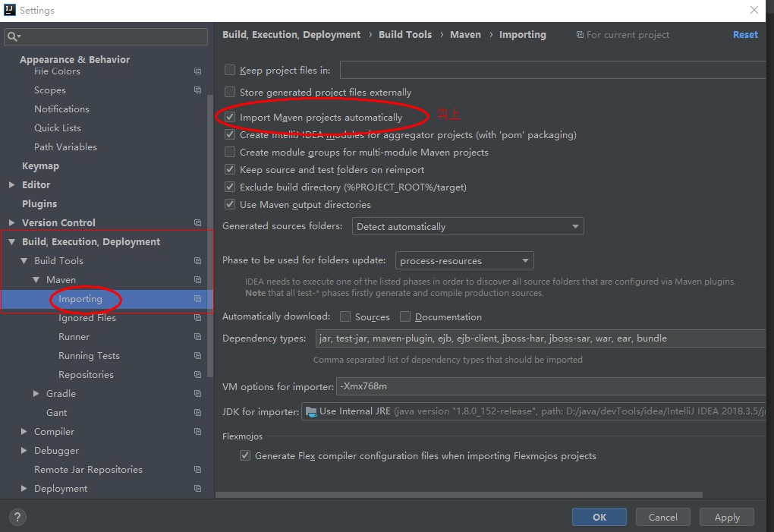Click project-level icon next to Importing
The height and width of the screenshot is (532, 774).
[197, 298]
